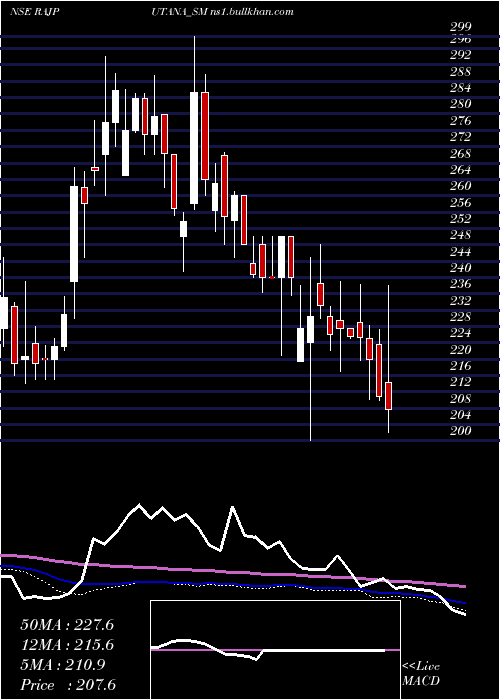The height and width of the screenshot is (700, 500).
Task: Click the 268 price axis label
Action: point(461,154)
